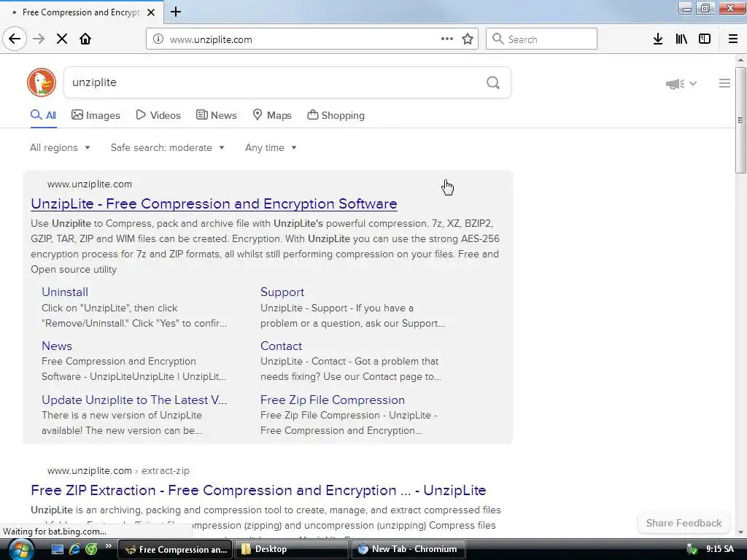Close the Free Compression and Encrypt tab

click(x=151, y=12)
